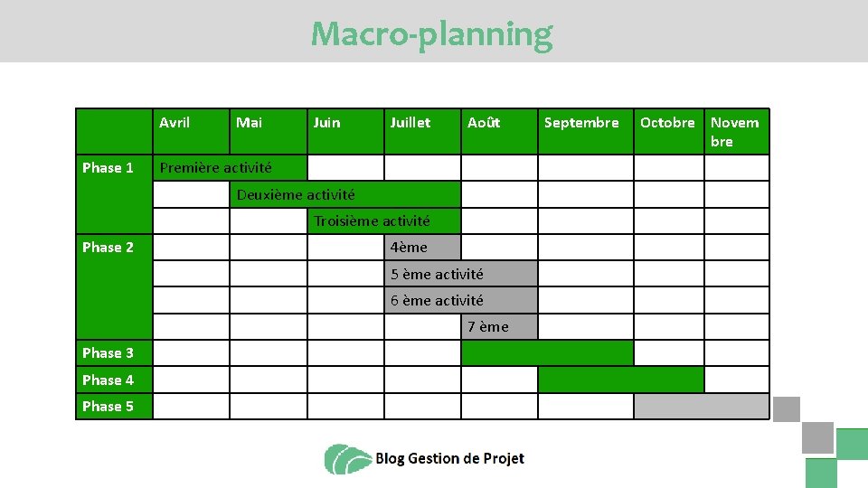Image resolution: width=868 pixels, height=488 pixels.
Task: Click the green Phase 3 timeline bar
Action: (x=547, y=353)
